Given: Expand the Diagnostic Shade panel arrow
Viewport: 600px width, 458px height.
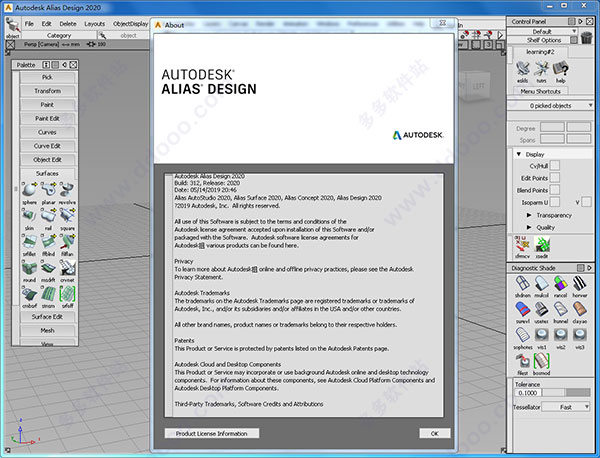Looking at the screenshot, I should coord(589,268).
